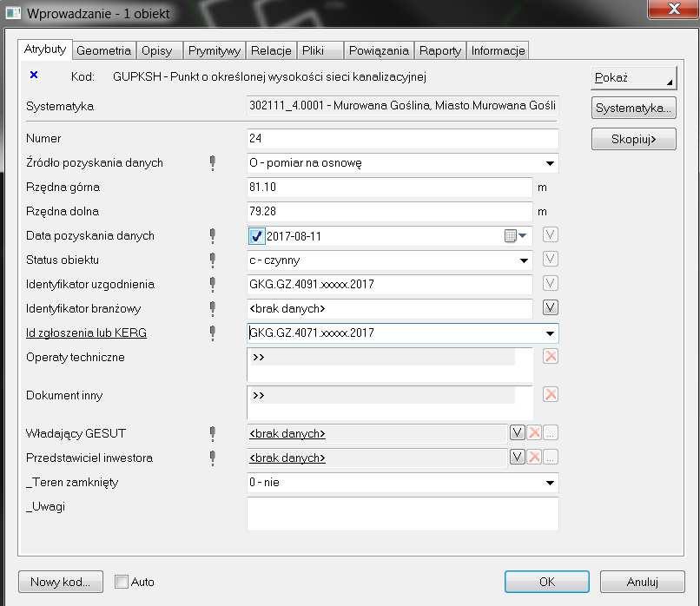Confirm with the OK button
700x606 pixels.
pos(547,582)
